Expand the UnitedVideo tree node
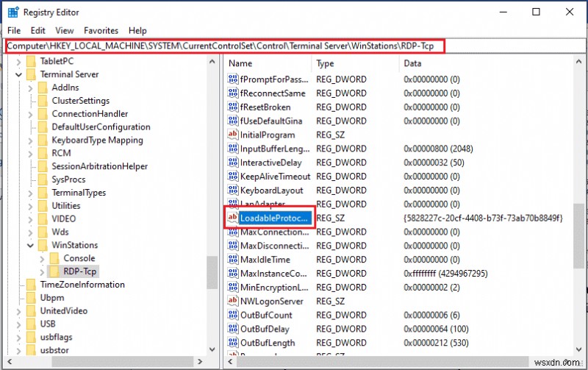This screenshot has height=370, width=588. [x=18, y=311]
